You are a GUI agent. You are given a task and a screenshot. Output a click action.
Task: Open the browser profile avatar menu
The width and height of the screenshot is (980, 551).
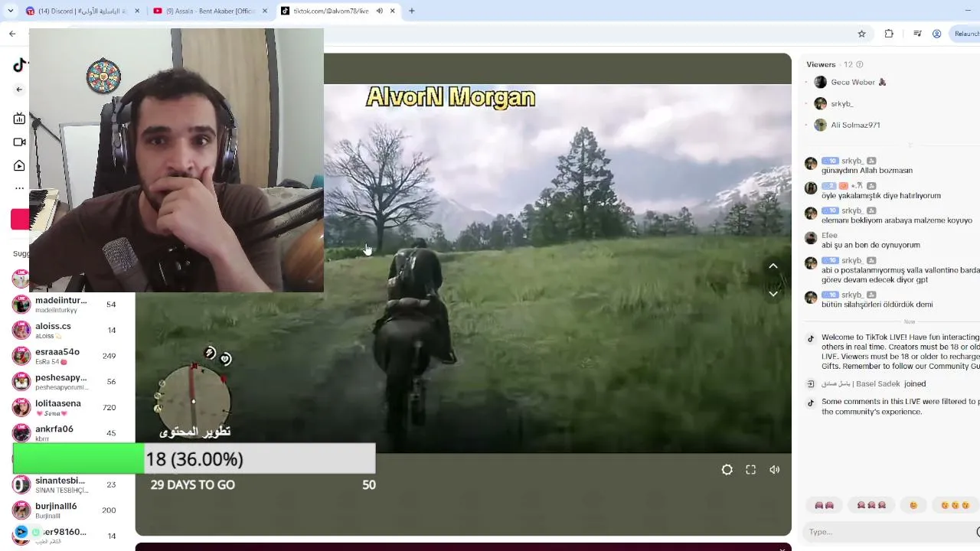pyautogui.click(x=936, y=34)
